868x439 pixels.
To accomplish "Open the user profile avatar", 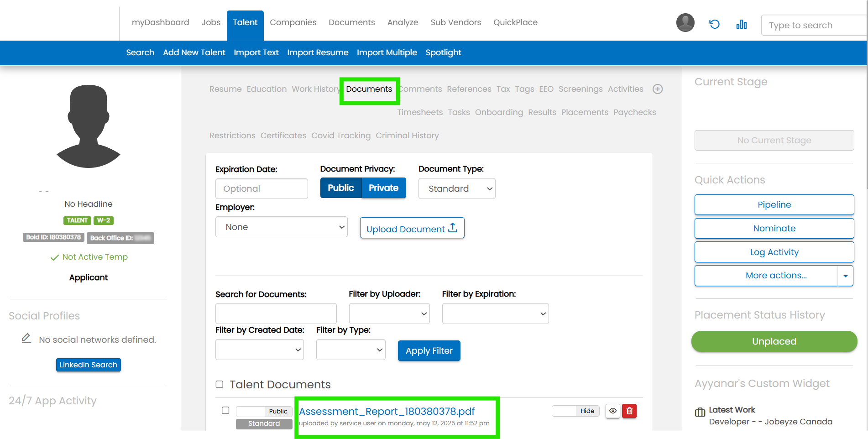I will (x=685, y=23).
